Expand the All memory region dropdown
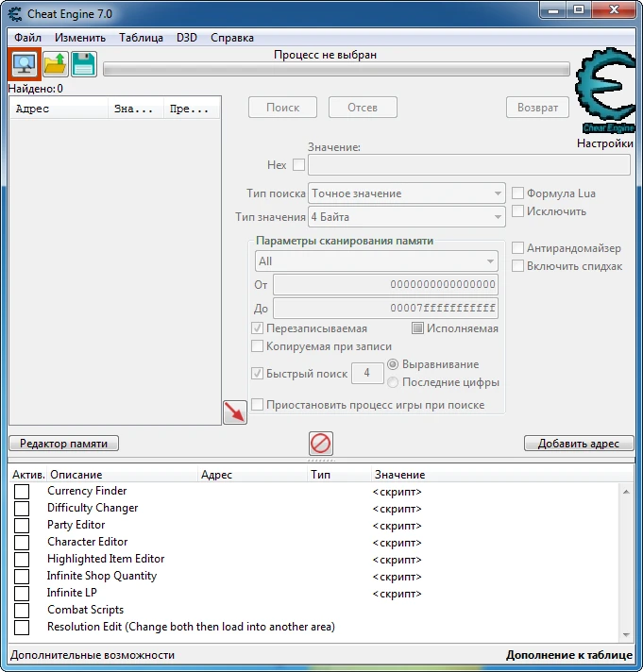This screenshot has height=672, width=643. coord(377,261)
